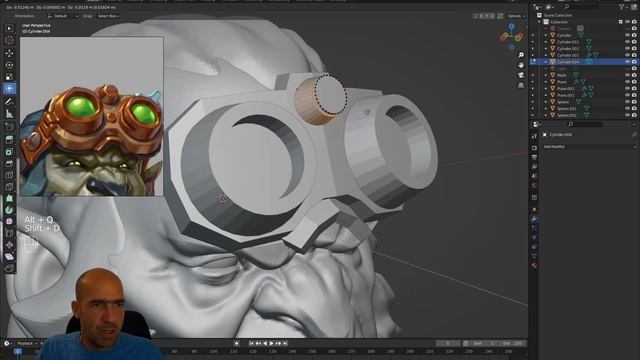Select the Smooth vertices tool
Viewport: 640px width, 360px height.
point(9,221)
